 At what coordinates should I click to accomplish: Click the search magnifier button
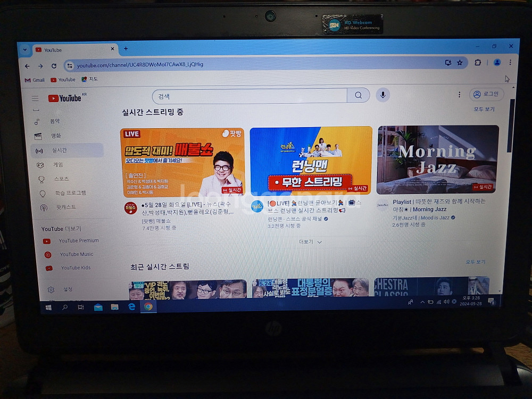[x=358, y=95]
